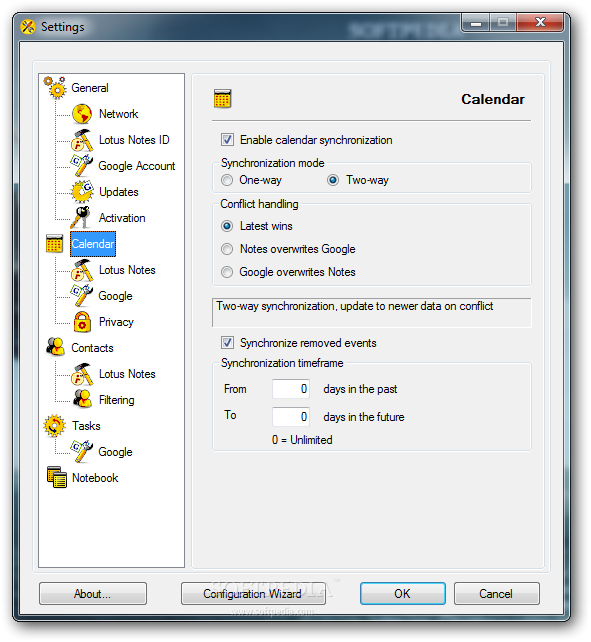The height and width of the screenshot is (642, 591).
Task: Select Activation in the tree
Action: pos(122,218)
